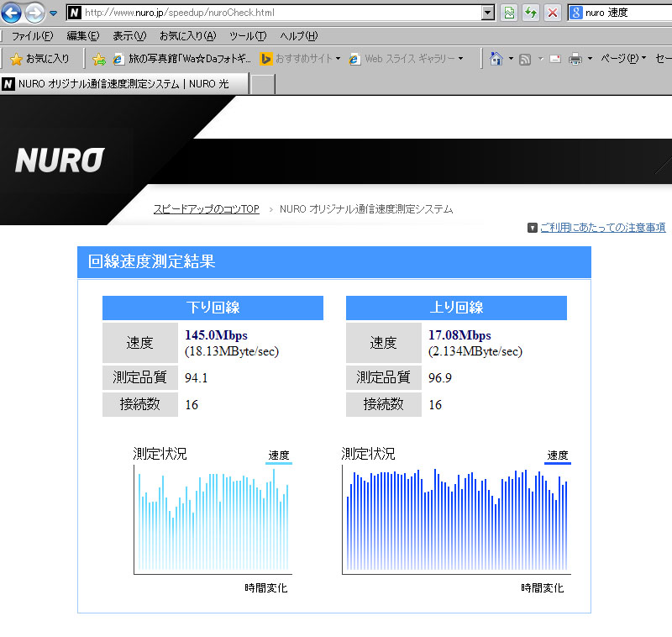Click the browser Forward arrow button
Image resolution: width=672 pixels, height=637 pixels.
[34, 13]
